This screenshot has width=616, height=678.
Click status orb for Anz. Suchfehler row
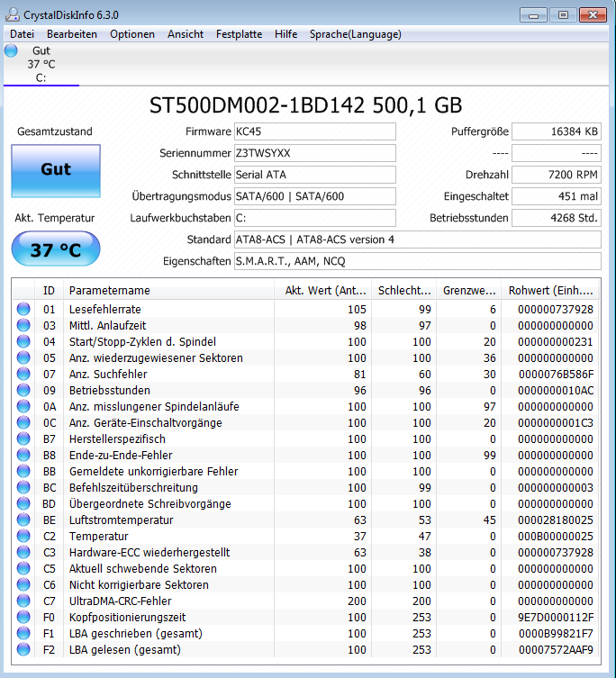(23, 374)
